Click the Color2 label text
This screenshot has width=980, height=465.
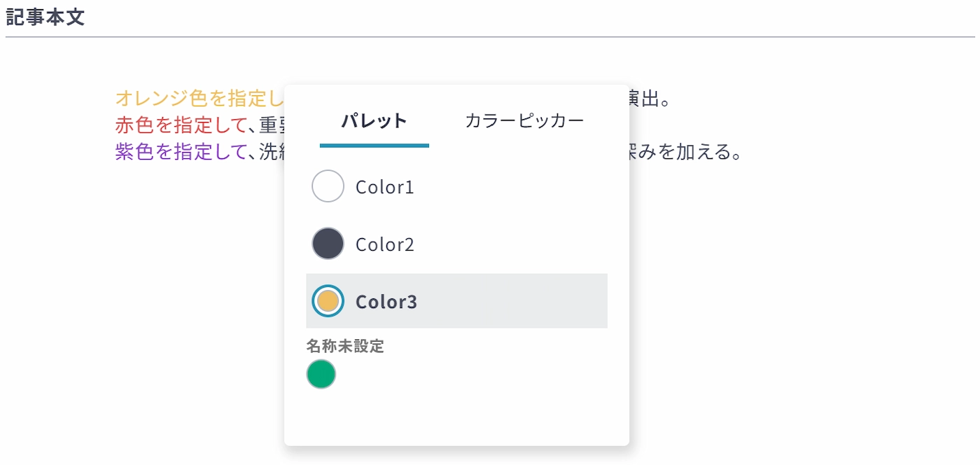click(x=385, y=244)
